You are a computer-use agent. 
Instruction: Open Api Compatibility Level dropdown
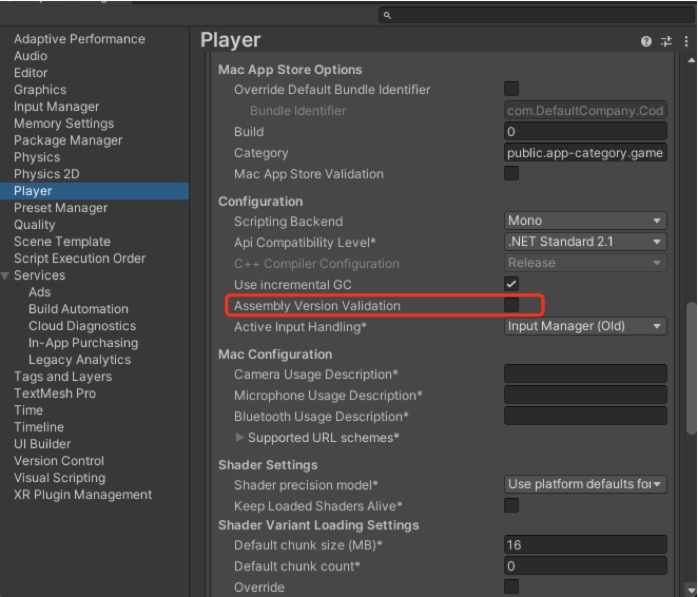585,242
